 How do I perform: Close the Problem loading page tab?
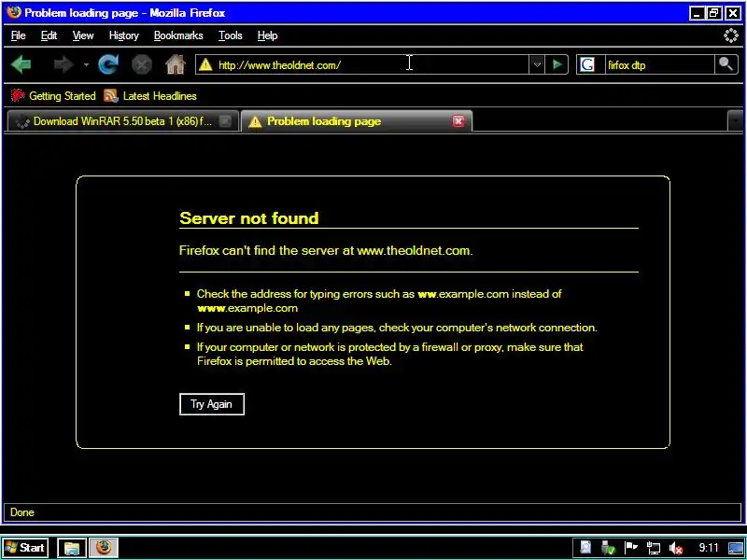tap(458, 121)
